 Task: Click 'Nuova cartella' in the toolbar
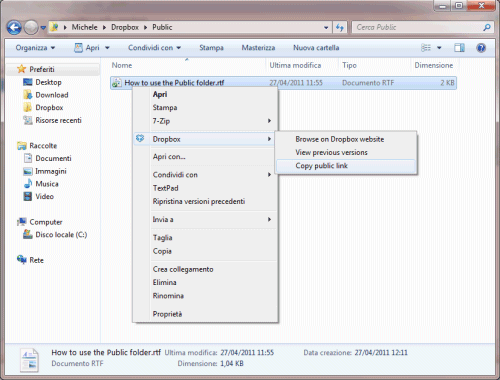[316, 48]
